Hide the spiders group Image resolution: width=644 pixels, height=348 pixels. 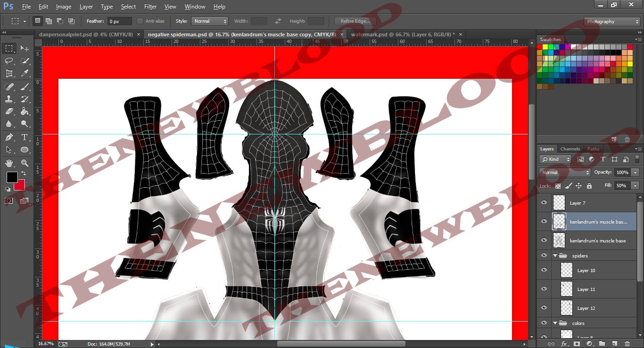pos(544,256)
